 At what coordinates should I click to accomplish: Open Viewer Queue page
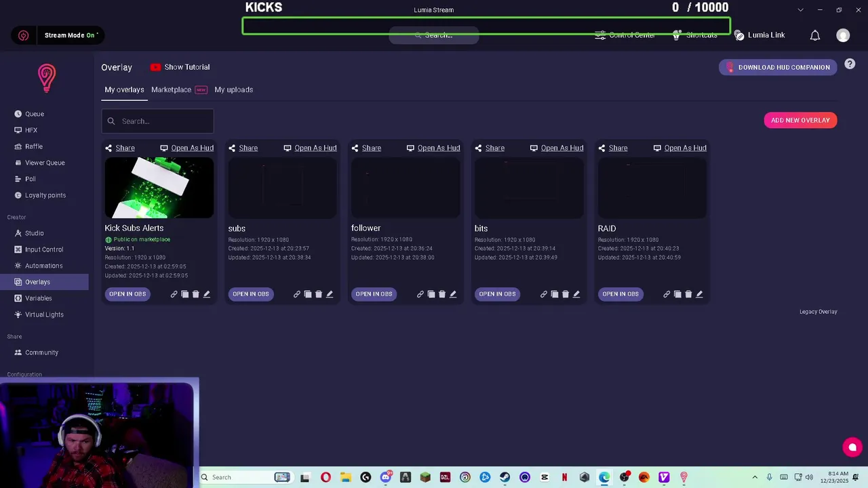(x=44, y=163)
